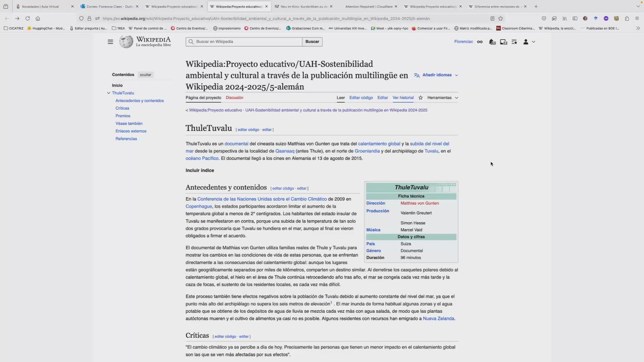The image size is (644, 362).
Task: Open the HuggingChat bookmark
Action: 46,28
